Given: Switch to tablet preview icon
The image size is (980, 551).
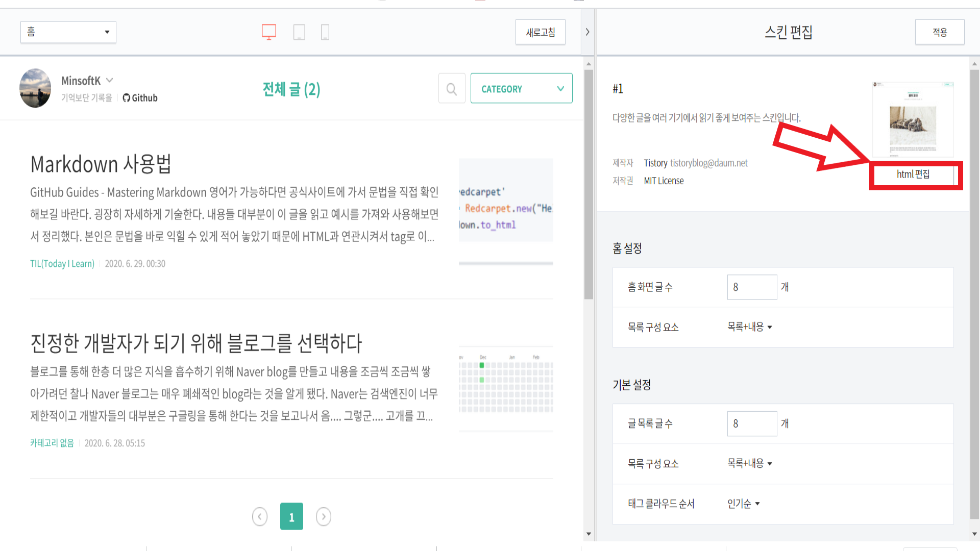Looking at the screenshot, I should coord(299,32).
